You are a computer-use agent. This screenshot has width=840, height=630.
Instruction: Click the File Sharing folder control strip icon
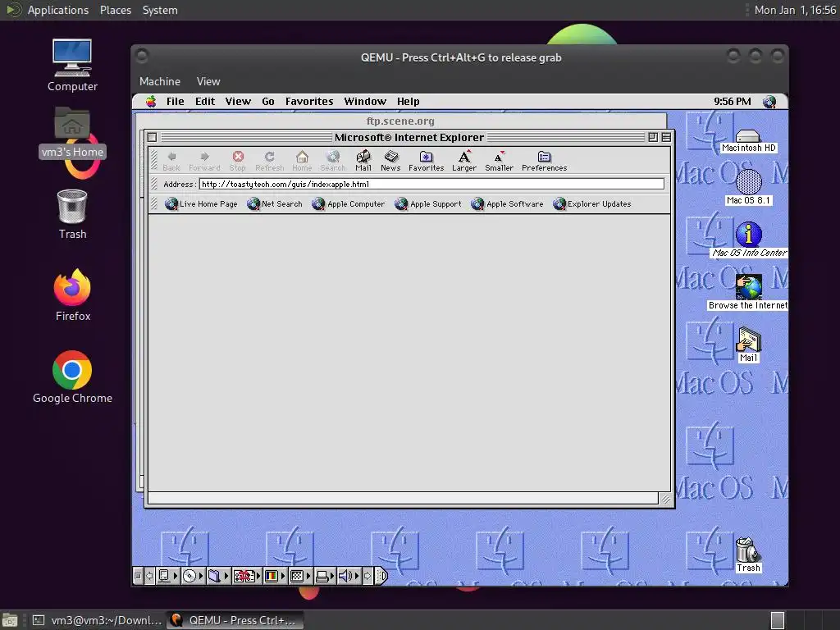pos(218,577)
